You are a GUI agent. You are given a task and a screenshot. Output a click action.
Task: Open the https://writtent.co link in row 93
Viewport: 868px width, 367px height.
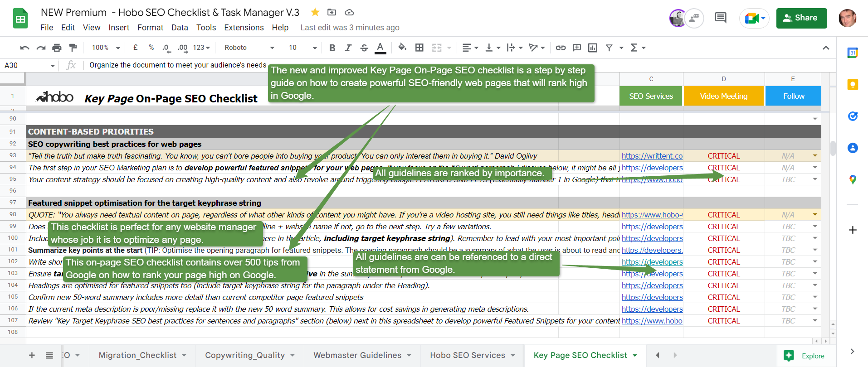[x=652, y=156]
